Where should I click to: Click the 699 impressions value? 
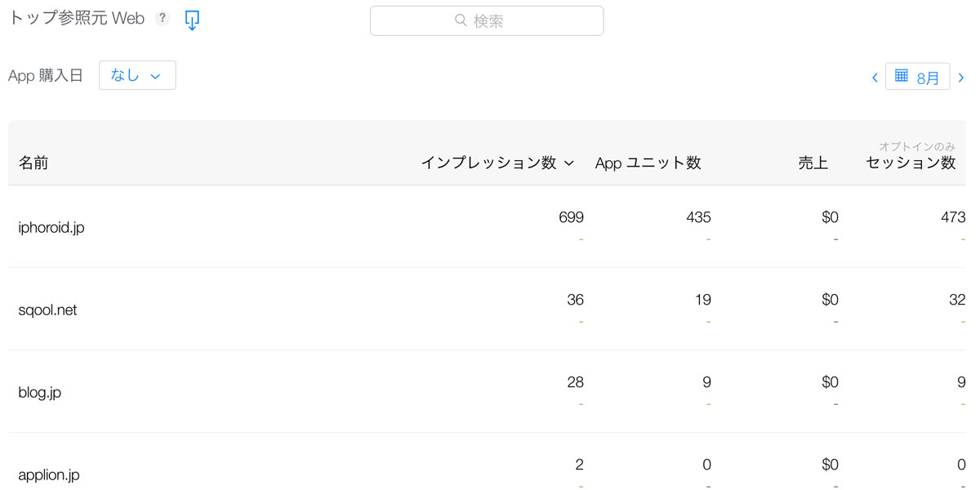tap(571, 217)
